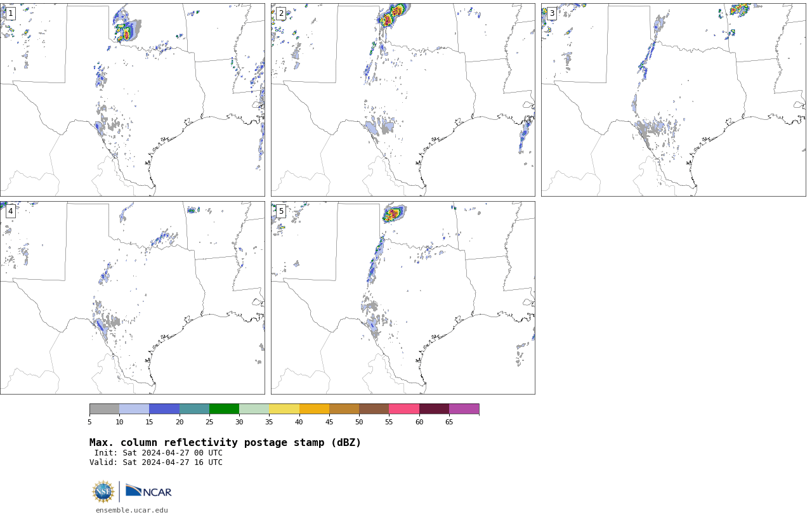Click the member number 3 label box
This screenshot has height=517, width=812.
click(x=551, y=13)
